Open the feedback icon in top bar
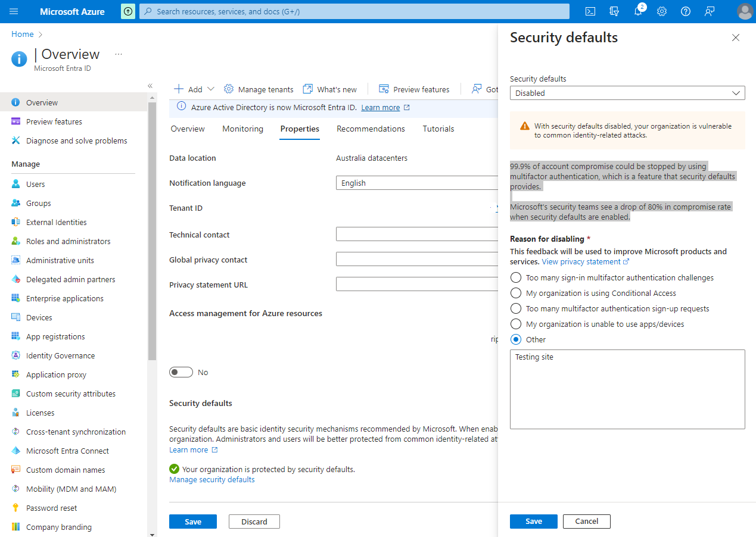 [710, 11]
